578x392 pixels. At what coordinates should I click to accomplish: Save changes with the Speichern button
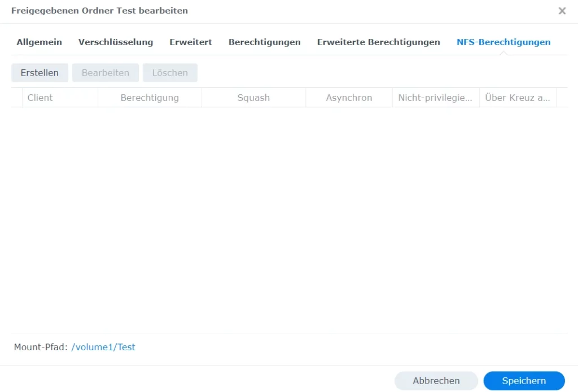click(x=524, y=381)
